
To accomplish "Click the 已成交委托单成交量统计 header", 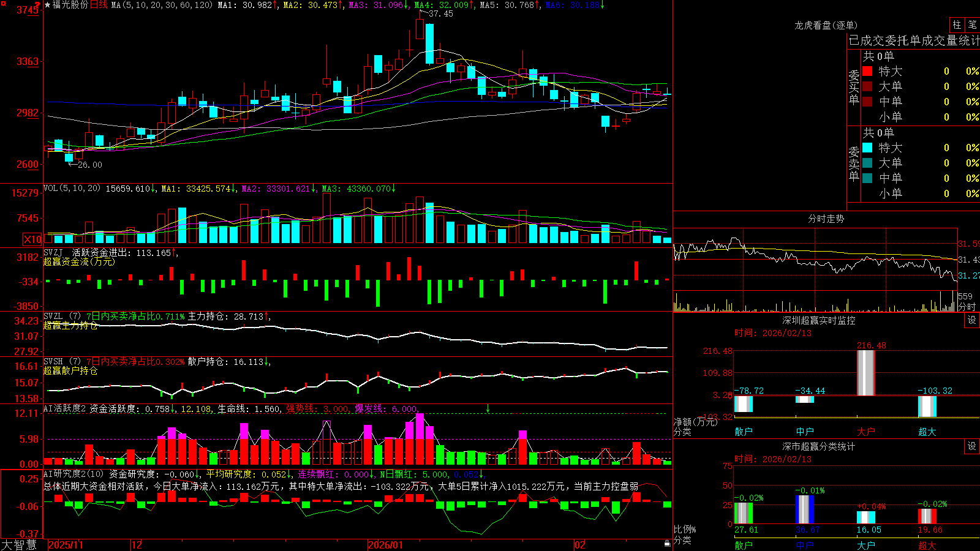I will point(914,40).
